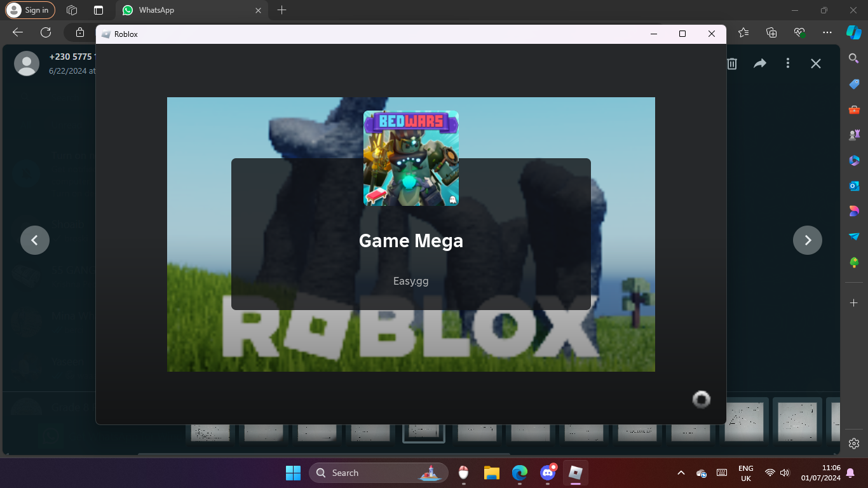The height and width of the screenshot is (488, 868).
Task: Open the Windows Start menu
Action: pos(293,473)
